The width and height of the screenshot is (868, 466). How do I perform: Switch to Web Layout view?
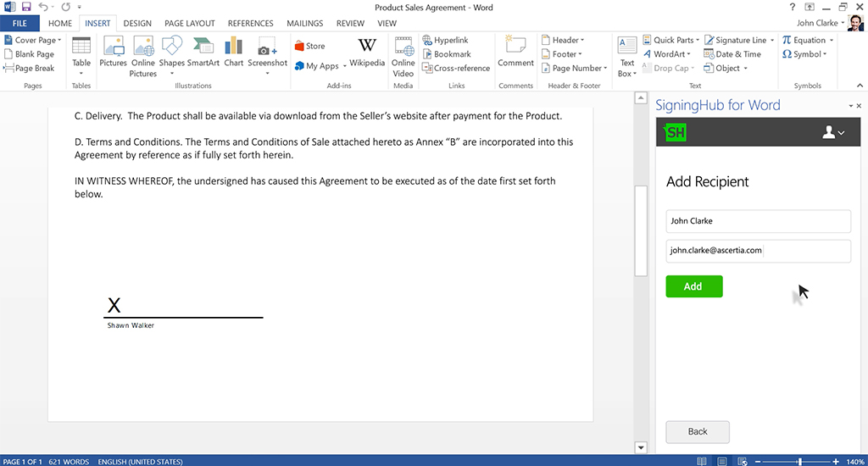click(743, 461)
